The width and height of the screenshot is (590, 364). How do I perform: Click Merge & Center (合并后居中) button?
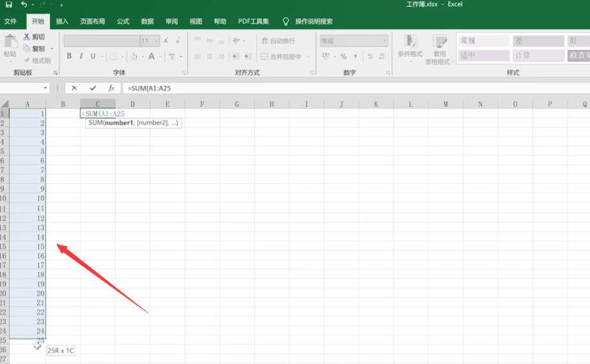point(281,56)
